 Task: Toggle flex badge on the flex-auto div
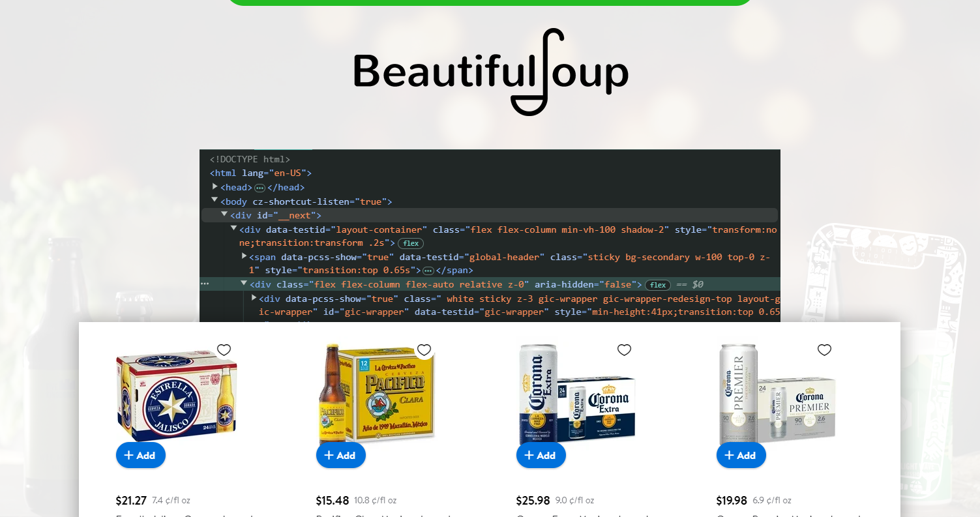coord(657,285)
